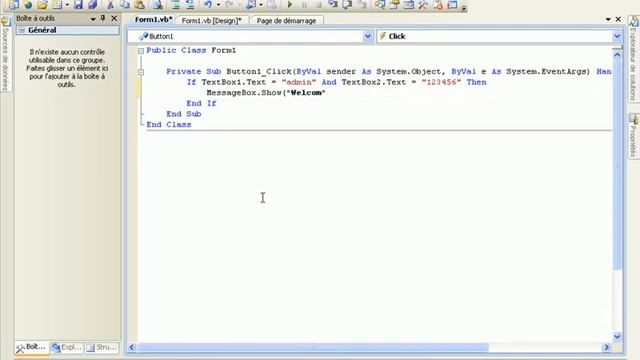The width and height of the screenshot is (640, 360).
Task: Collapse the Public Class Form1 outline
Action: 141,51
